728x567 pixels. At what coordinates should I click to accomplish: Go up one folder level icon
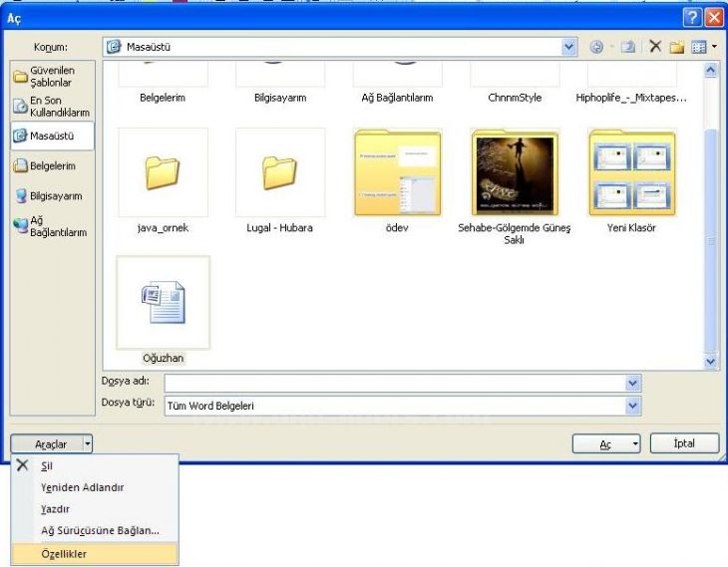(628, 47)
